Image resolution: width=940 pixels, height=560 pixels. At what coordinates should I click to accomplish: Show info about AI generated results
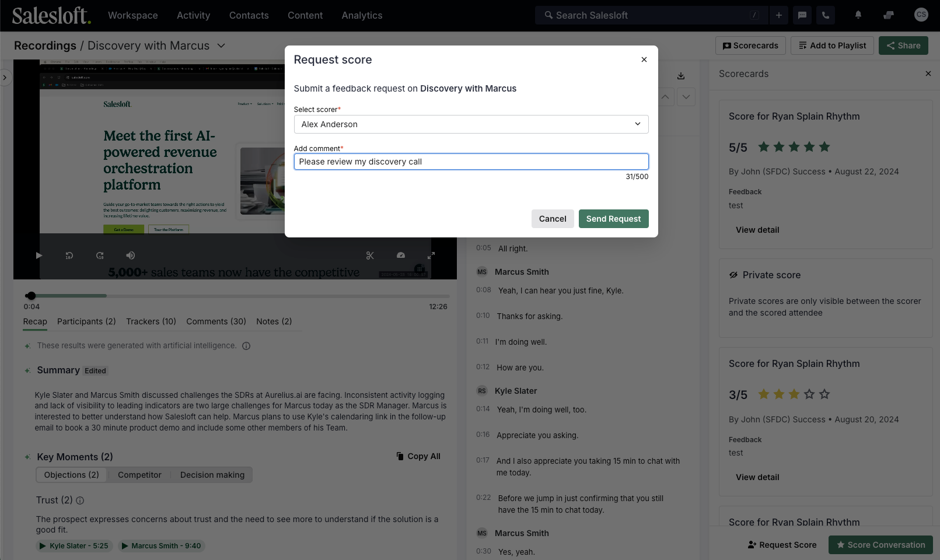click(246, 346)
